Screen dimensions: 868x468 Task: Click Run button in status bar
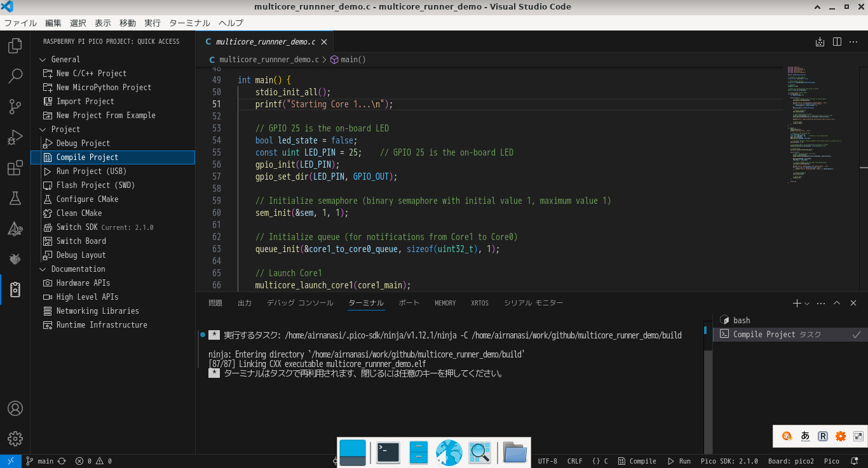click(x=679, y=461)
